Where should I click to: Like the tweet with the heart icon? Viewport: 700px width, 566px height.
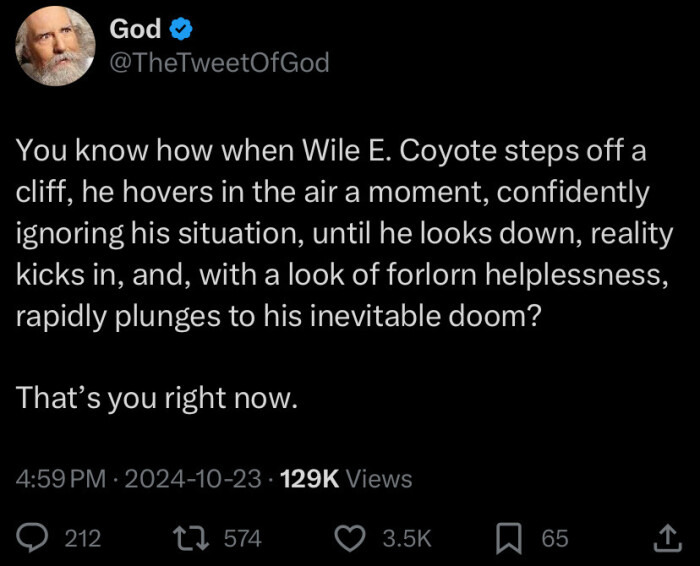(351, 539)
